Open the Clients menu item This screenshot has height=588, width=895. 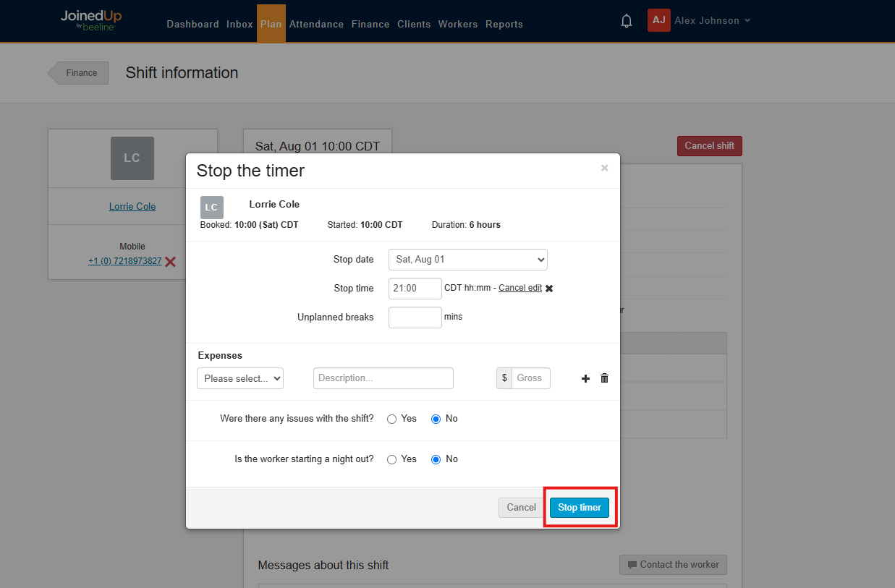pos(414,24)
